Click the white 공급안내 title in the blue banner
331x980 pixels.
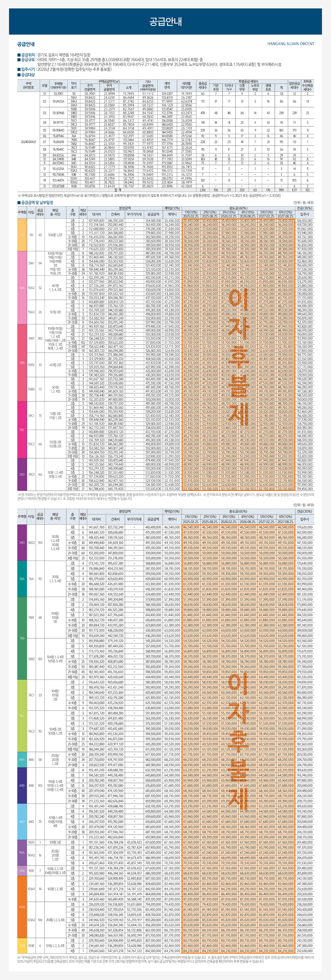(165, 21)
